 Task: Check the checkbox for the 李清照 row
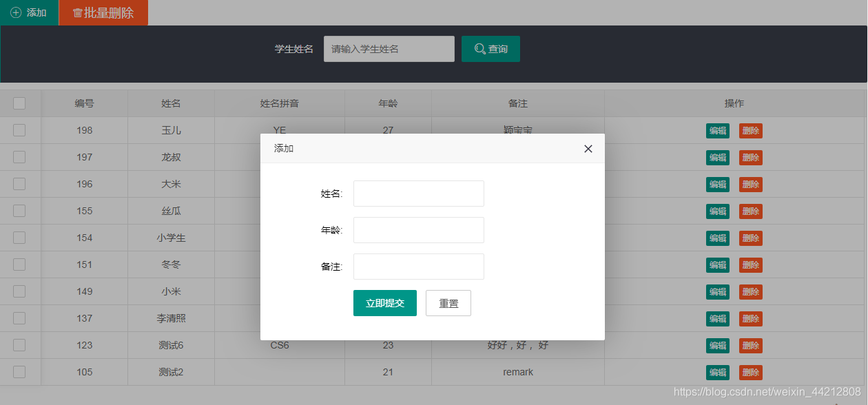tap(19, 318)
